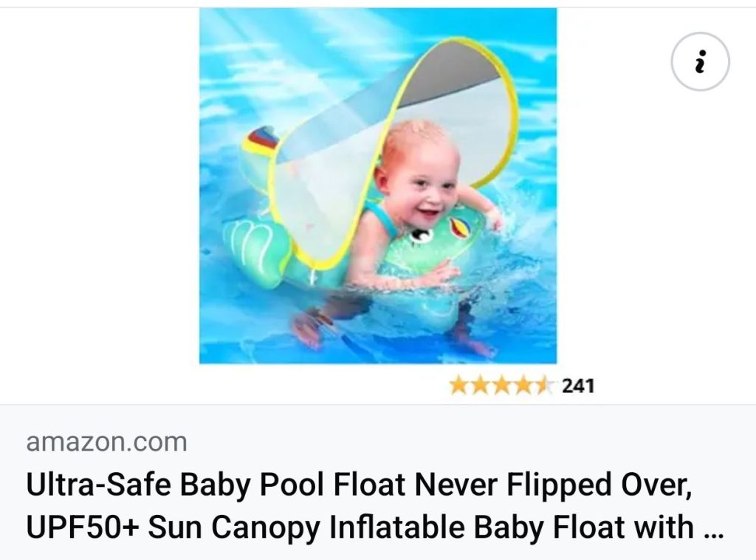Viewport: 756px width, 560px height.
Task: Expand the truncated title ellipsis
Action: point(714,534)
